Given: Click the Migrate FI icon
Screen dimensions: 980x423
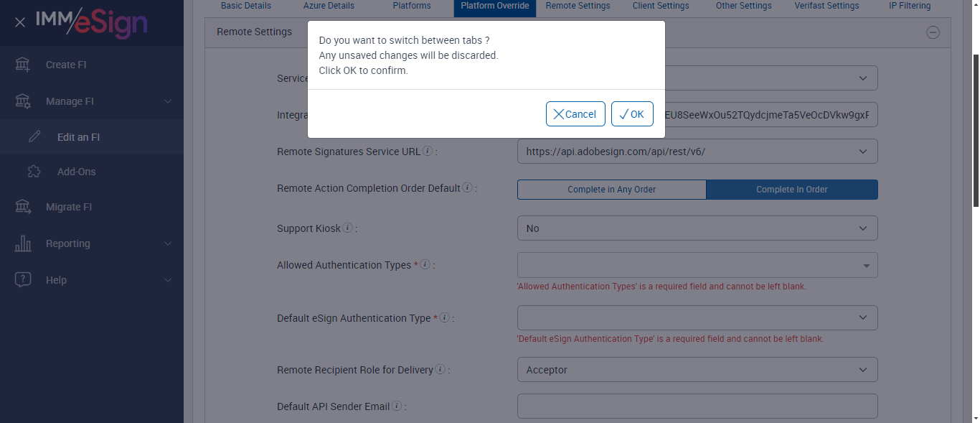Looking at the screenshot, I should pyautogui.click(x=23, y=207).
